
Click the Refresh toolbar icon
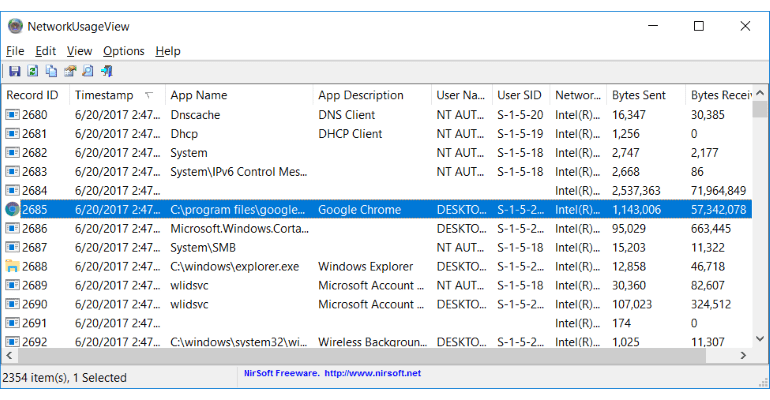click(32, 71)
